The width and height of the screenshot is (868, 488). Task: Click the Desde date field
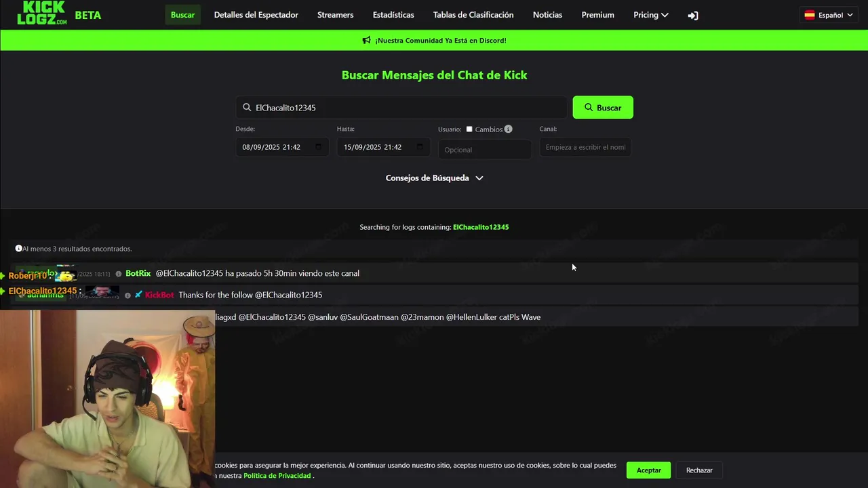click(x=282, y=147)
